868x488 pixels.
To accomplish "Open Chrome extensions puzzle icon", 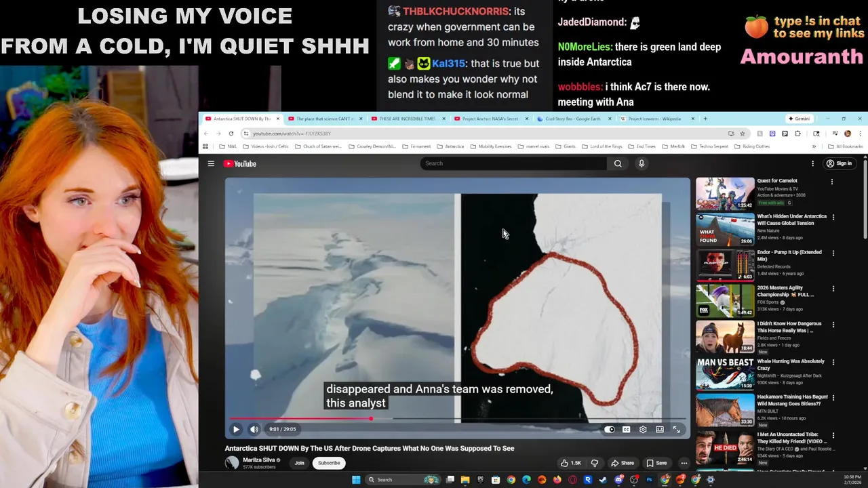I will coord(797,134).
